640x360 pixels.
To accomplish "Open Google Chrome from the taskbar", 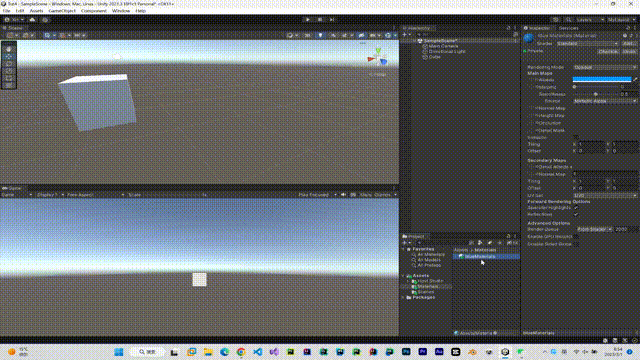I will [x=241, y=352].
